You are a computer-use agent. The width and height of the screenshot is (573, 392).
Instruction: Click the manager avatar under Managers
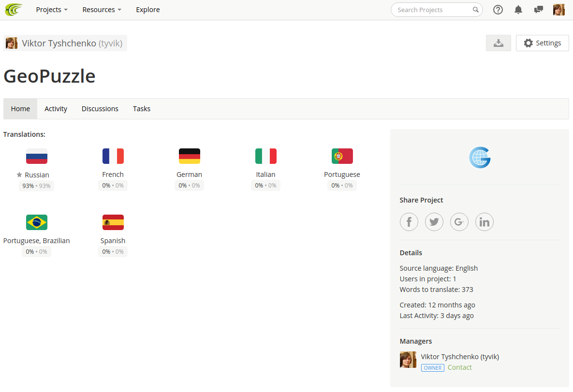click(x=408, y=360)
